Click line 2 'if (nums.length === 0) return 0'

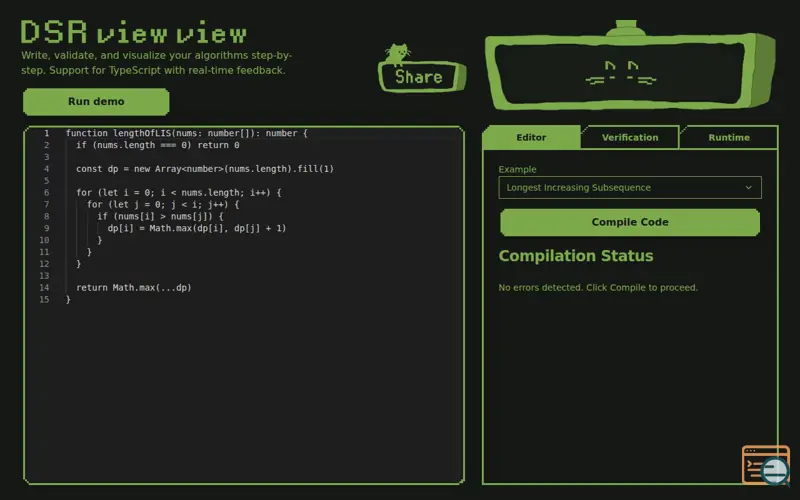pos(158,145)
